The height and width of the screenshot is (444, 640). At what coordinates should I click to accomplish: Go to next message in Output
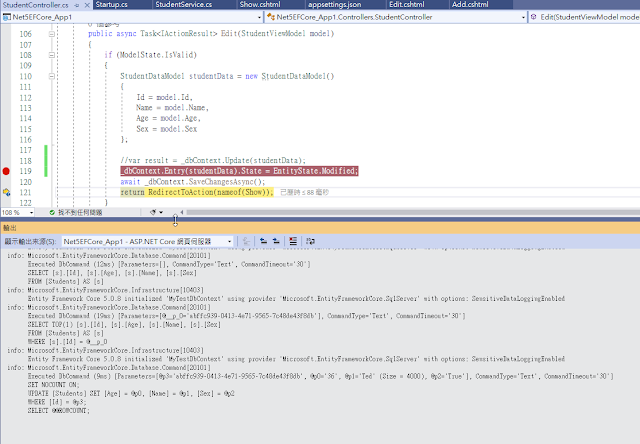pyautogui.click(x=276, y=242)
